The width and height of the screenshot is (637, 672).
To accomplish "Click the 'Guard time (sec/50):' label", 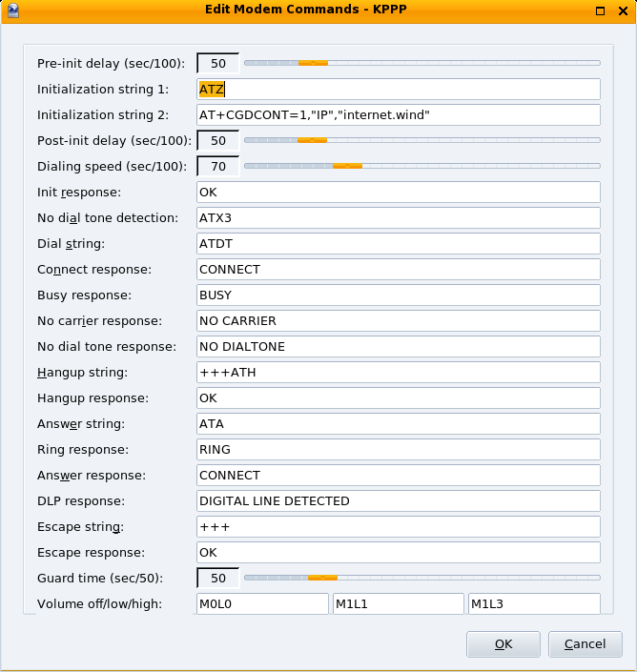I will click(100, 579).
